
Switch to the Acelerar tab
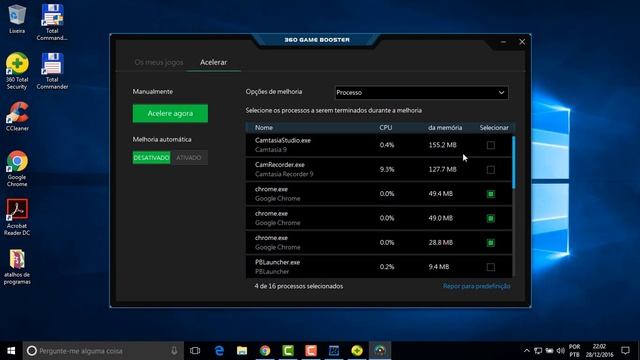(x=213, y=62)
